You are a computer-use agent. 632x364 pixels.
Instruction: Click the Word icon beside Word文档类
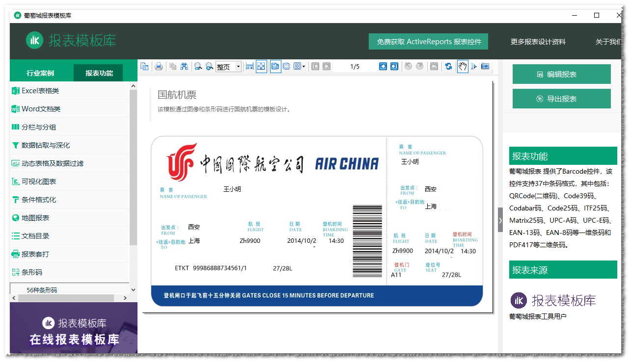pyautogui.click(x=16, y=109)
